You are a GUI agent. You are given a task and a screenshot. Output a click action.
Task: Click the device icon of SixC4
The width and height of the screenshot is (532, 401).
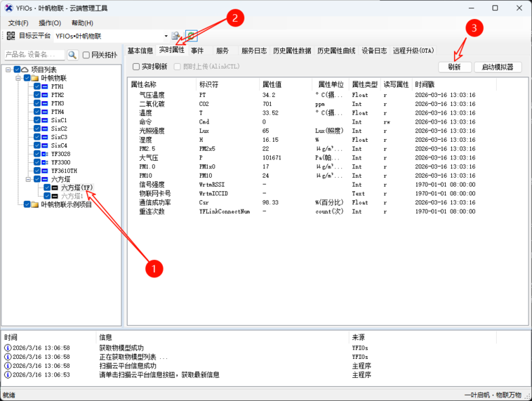pyautogui.click(x=44, y=145)
